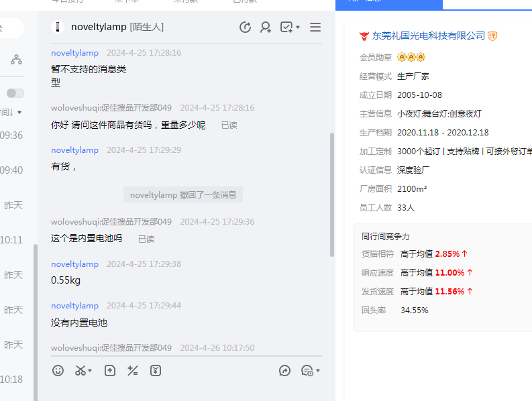Image resolution: width=532 pixels, height=401 pixels.
Task: Open the hamburger menu in chat header
Action: pyautogui.click(x=315, y=27)
